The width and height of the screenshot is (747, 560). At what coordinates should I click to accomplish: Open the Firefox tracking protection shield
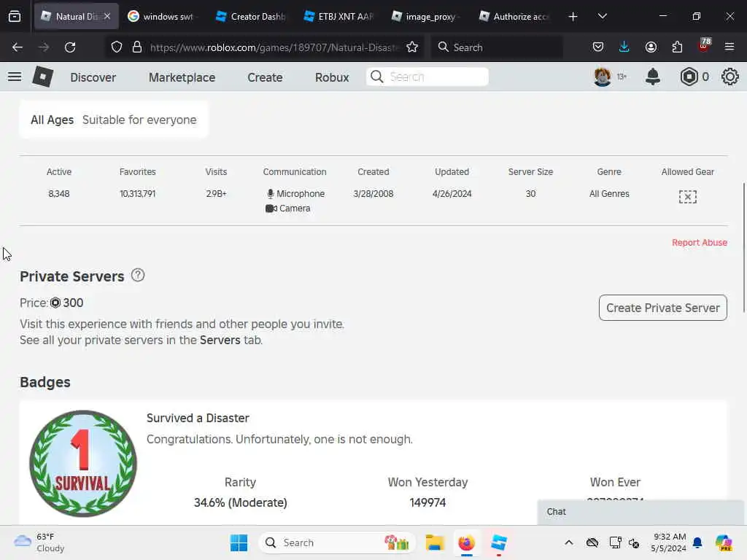tap(117, 47)
